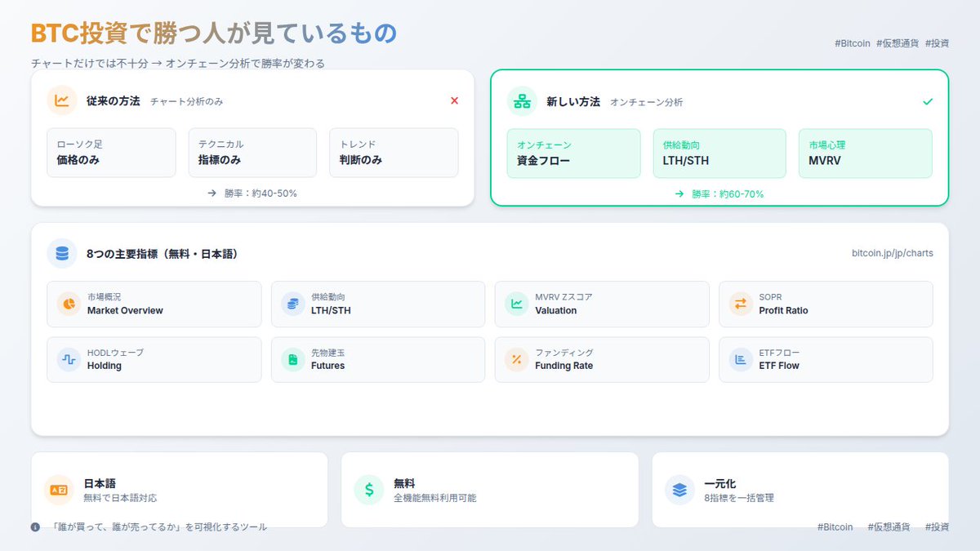Select the オンチェーン 資金フロー card

coord(573,153)
